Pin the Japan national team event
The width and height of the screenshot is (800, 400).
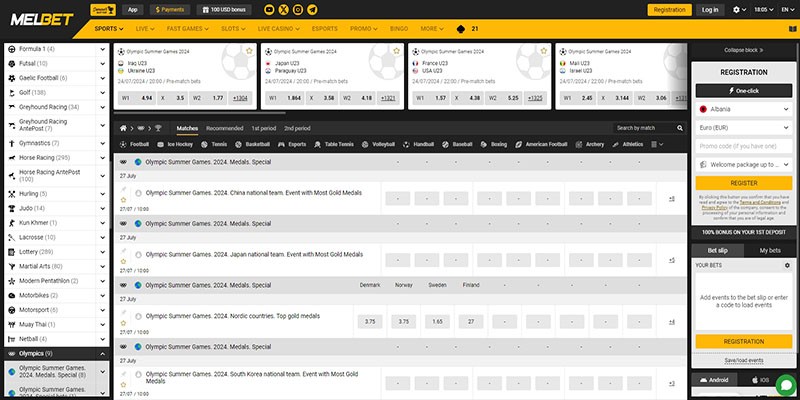point(123,251)
